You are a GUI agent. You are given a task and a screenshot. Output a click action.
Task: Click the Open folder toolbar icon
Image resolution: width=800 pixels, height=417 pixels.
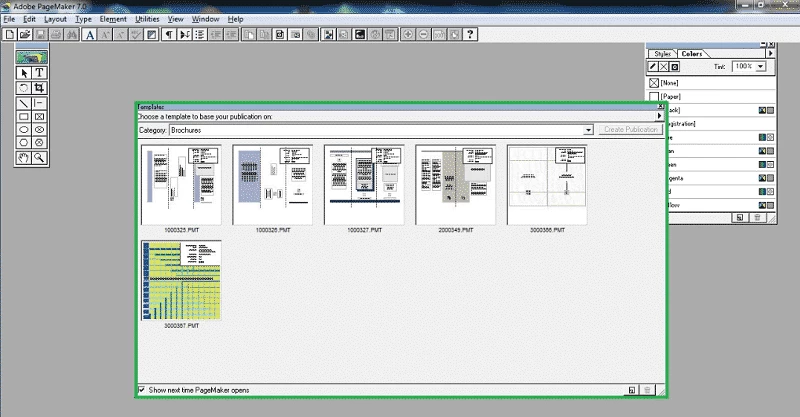pyautogui.click(x=25, y=34)
